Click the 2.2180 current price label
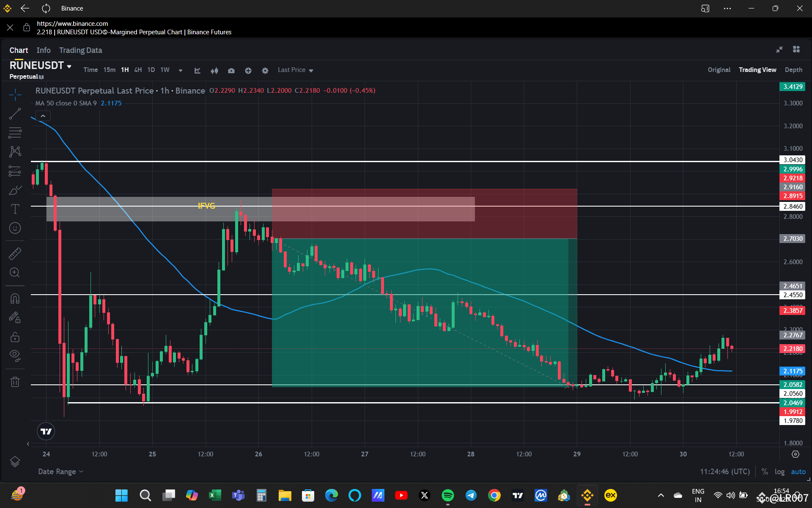 tap(793, 349)
